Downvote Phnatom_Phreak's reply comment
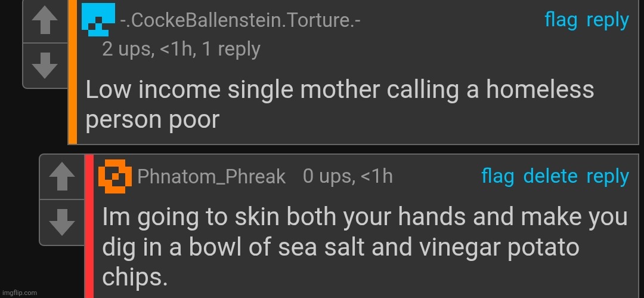This screenshot has height=298, width=644. pos(61,222)
